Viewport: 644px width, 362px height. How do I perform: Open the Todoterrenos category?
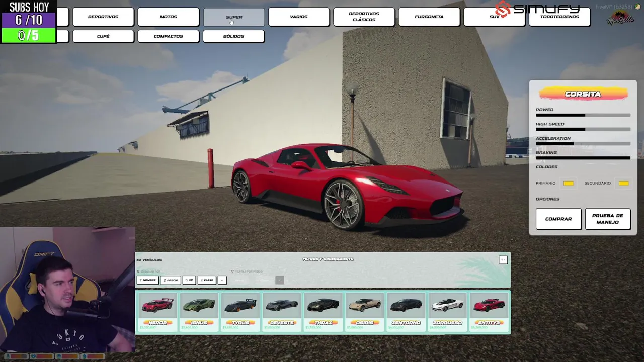(x=559, y=17)
